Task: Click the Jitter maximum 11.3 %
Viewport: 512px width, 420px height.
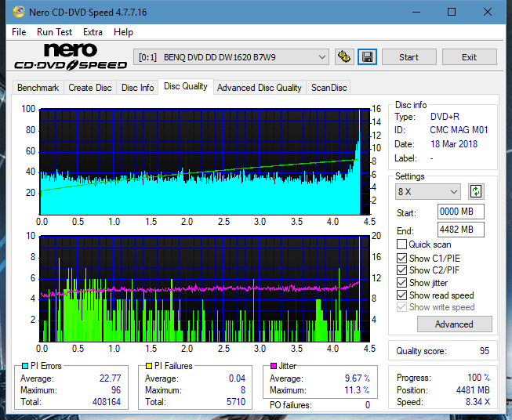Action: pos(358,390)
